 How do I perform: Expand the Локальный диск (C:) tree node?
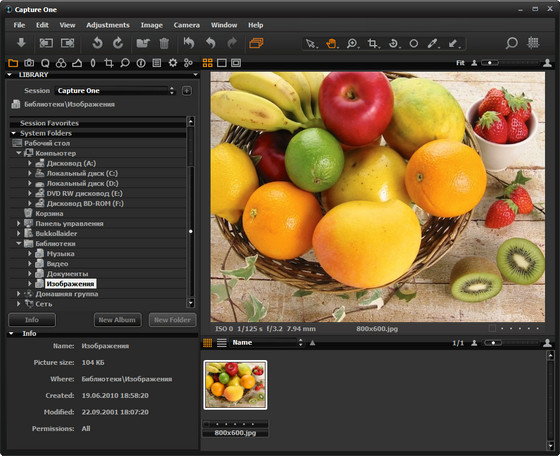(x=30, y=173)
